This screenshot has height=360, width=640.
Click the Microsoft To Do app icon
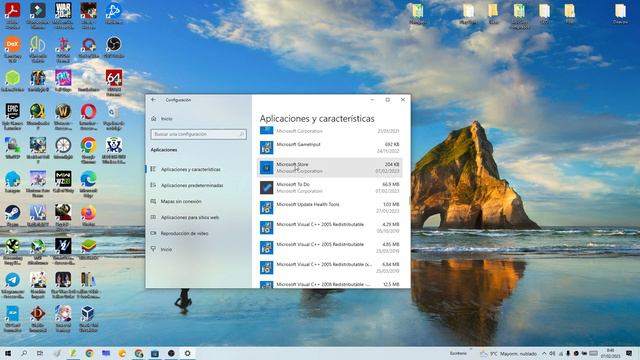(x=267, y=187)
